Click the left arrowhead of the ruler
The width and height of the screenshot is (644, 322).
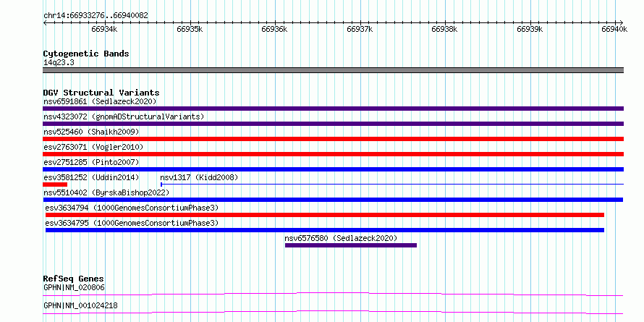click(45, 22)
